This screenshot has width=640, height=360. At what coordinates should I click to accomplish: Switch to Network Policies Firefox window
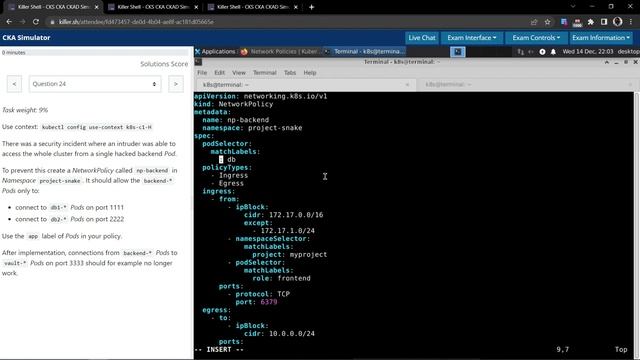click(x=282, y=51)
